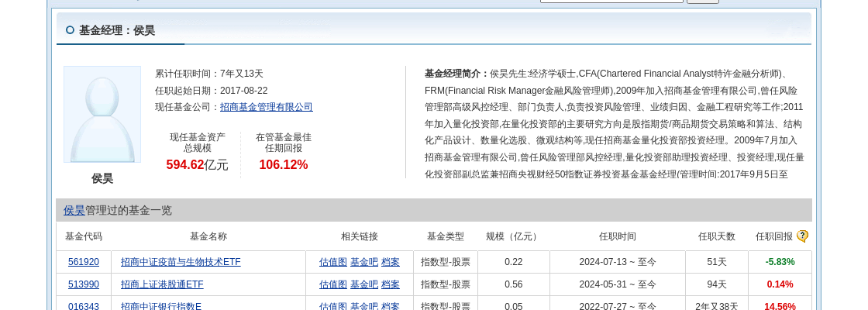
Task: Click the 任职回报 column header text
Action: coord(774,236)
